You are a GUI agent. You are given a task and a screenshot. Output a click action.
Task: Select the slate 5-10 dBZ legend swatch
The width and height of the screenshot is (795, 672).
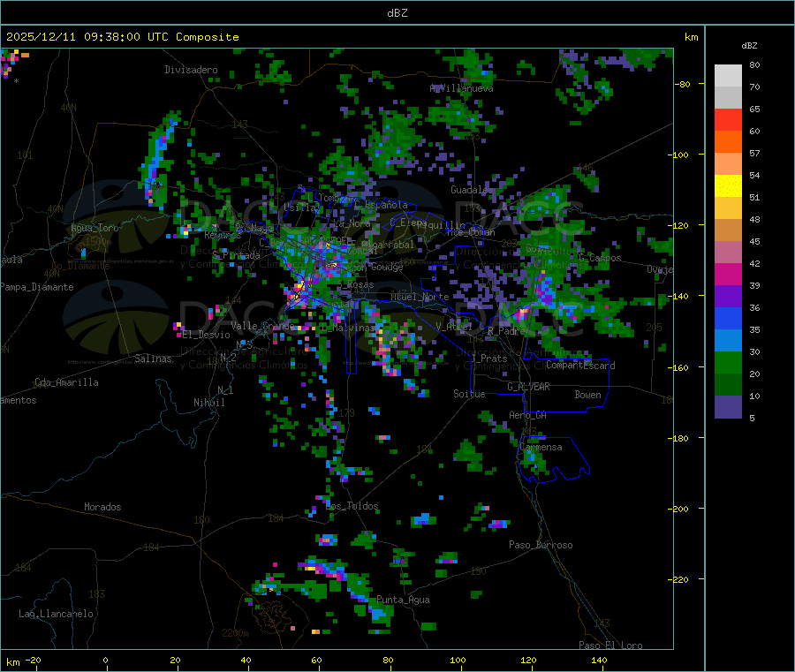point(728,407)
